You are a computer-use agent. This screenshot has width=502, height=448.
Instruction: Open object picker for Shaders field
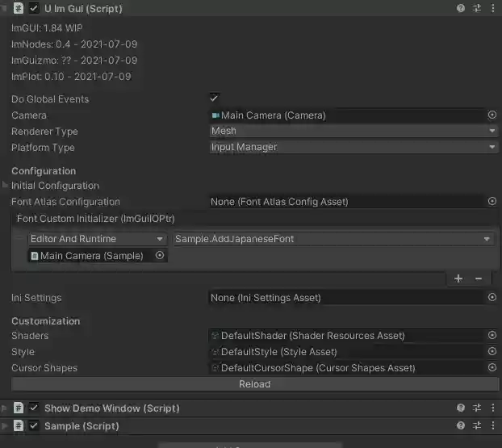(492, 335)
